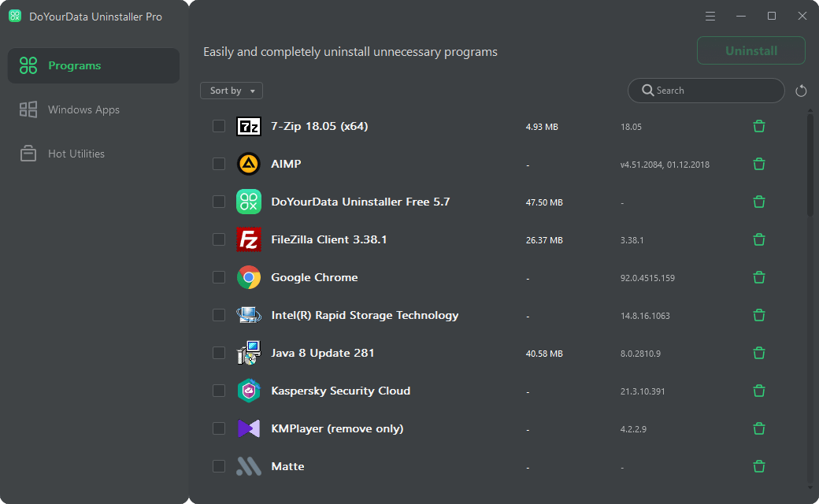
Task: Click the trash icon for Intel Rapid Storage
Action: (759, 315)
